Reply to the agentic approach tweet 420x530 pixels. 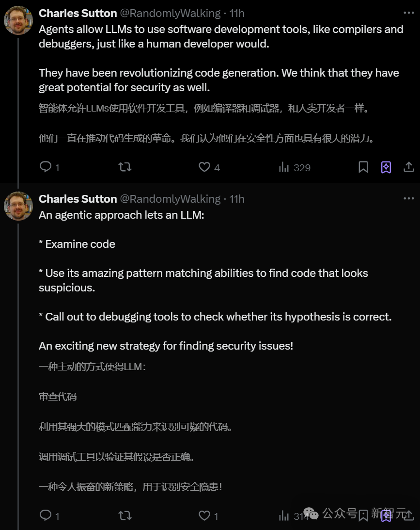pyautogui.click(x=46, y=515)
